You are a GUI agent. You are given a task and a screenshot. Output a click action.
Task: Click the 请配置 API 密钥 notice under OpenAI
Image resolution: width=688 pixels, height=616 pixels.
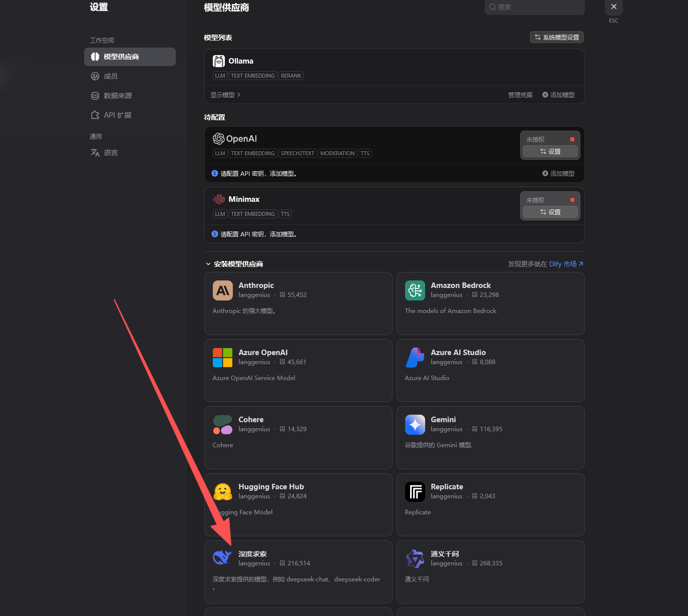tap(259, 173)
